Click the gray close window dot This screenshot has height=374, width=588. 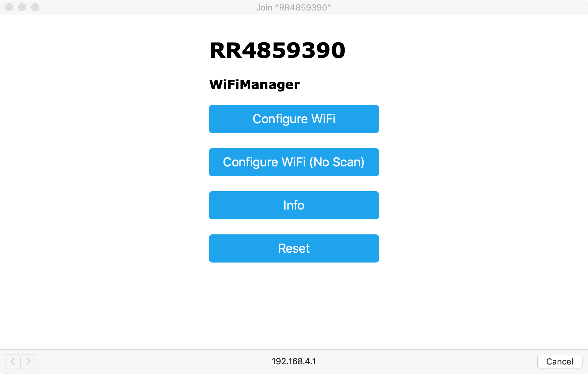click(9, 7)
